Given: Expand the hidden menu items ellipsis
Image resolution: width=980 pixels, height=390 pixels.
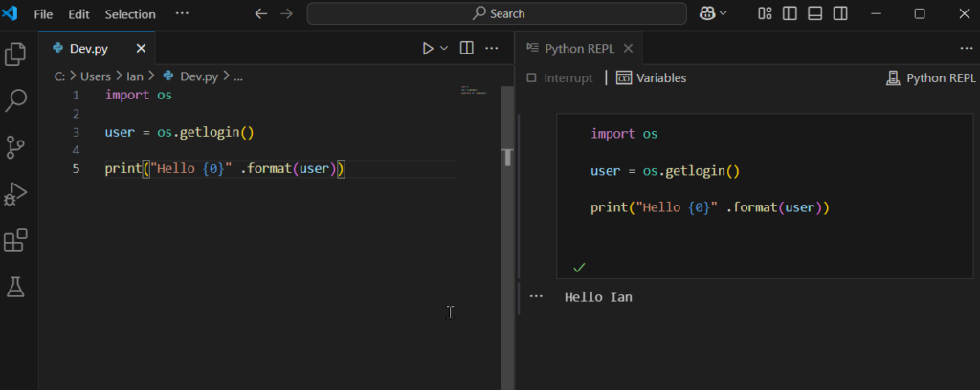Looking at the screenshot, I should click(x=182, y=13).
